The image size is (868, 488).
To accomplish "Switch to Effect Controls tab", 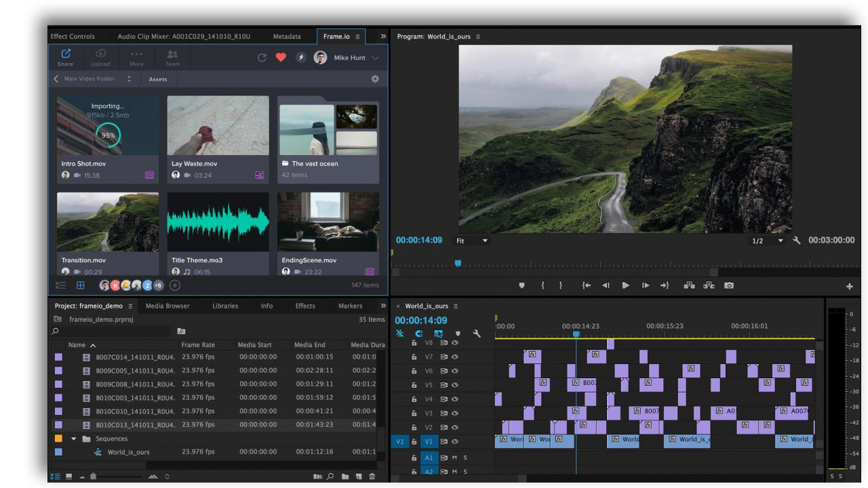I will [73, 37].
